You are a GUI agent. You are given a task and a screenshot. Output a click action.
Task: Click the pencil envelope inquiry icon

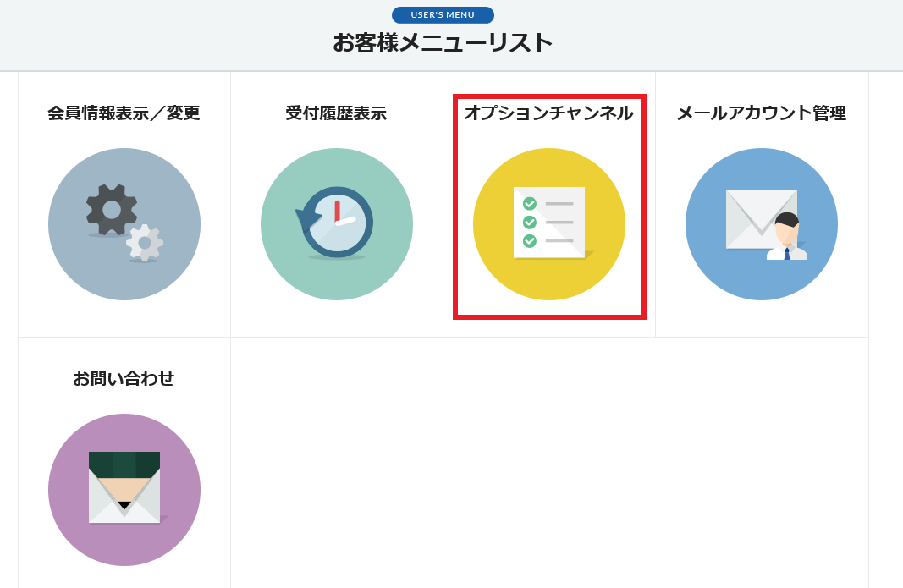click(x=124, y=490)
